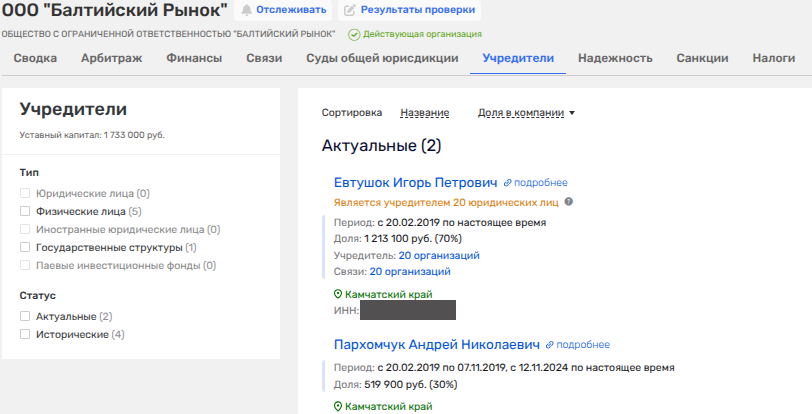
Task: Click Уставный капитал: 1 733 000 руб.
Action: tap(92, 135)
